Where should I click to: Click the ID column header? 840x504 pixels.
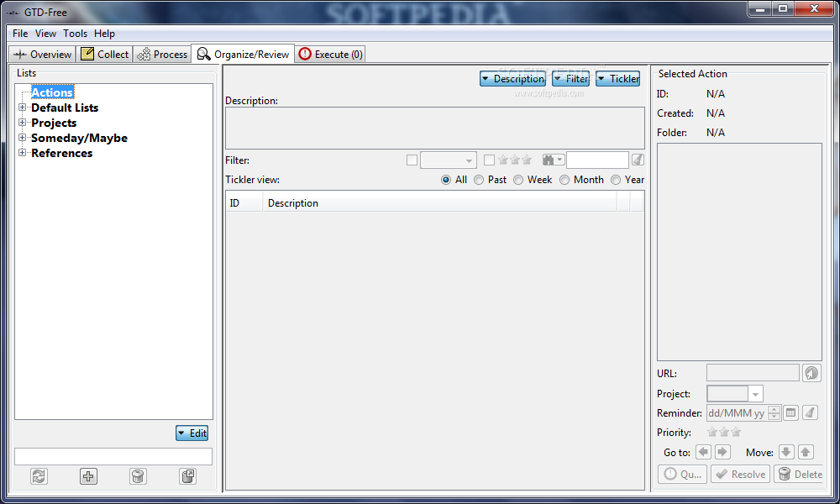244,203
